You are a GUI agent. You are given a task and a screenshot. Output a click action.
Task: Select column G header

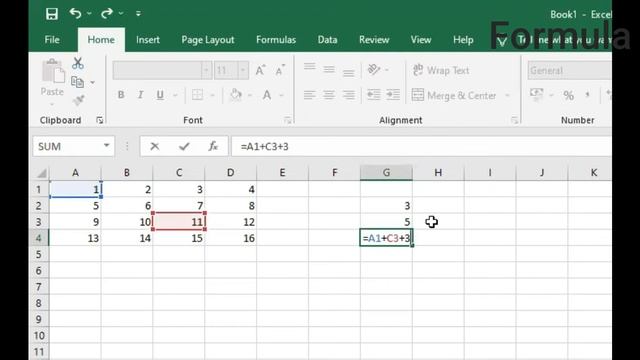(x=386, y=173)
